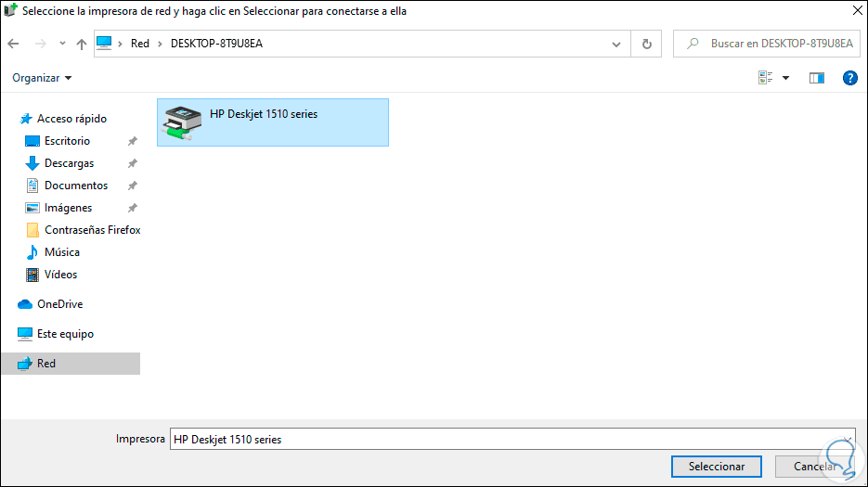Click the HP Deskjet 1510 series name label

[x=264, y=114]
